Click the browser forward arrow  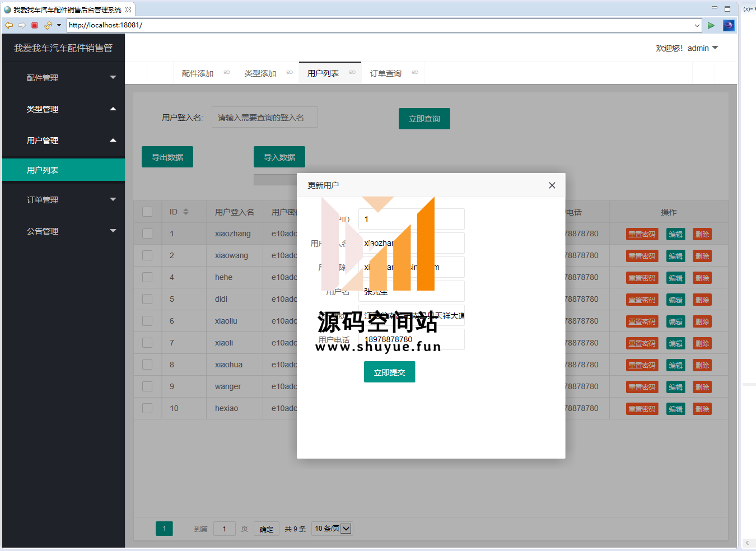coord(22,25)
